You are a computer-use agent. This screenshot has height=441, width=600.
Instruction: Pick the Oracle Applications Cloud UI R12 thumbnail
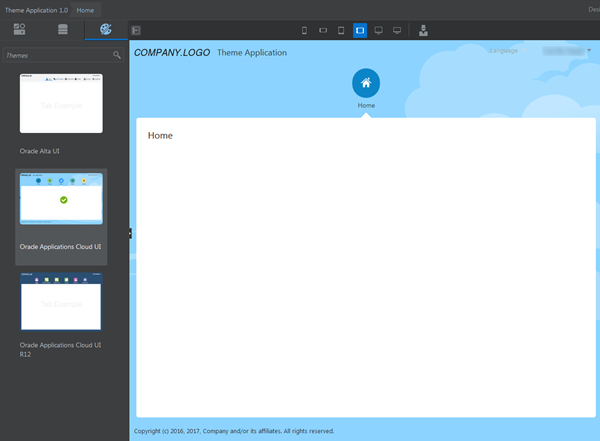[61, 301]
